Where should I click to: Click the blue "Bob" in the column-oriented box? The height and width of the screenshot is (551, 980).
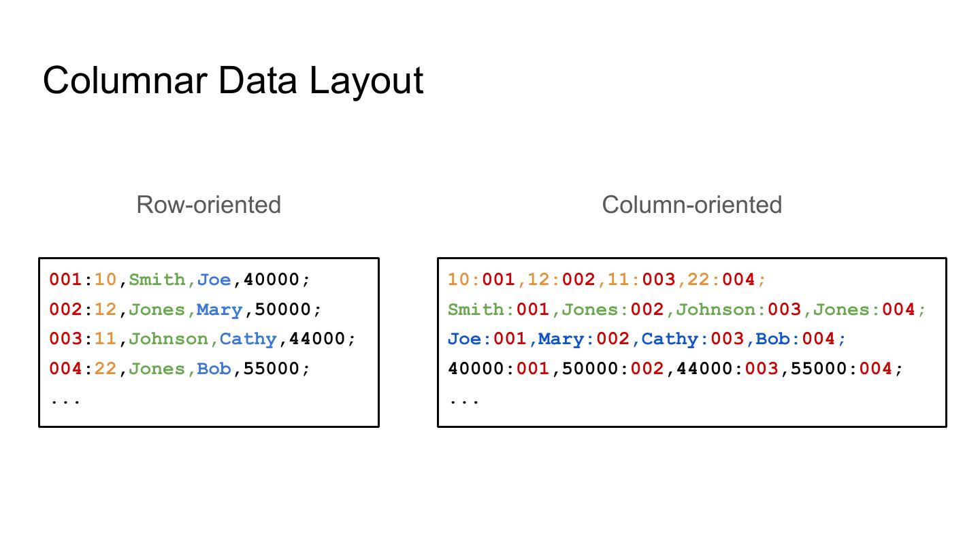[772, 339]
